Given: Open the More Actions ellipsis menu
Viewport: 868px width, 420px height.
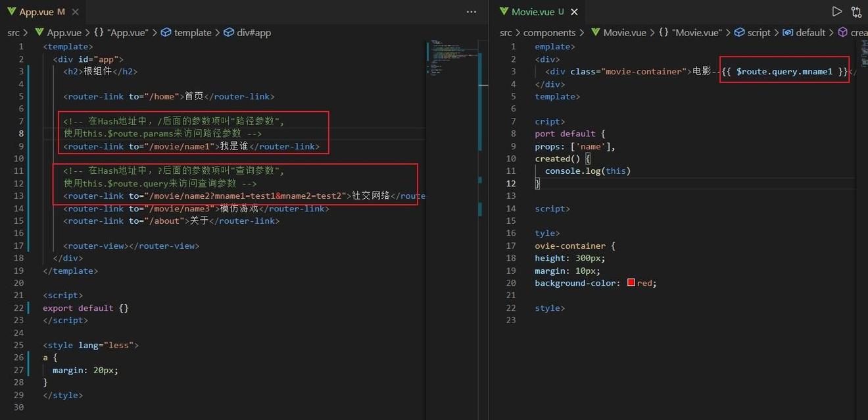Looking at the screenshot, I should tap(471, 12).
